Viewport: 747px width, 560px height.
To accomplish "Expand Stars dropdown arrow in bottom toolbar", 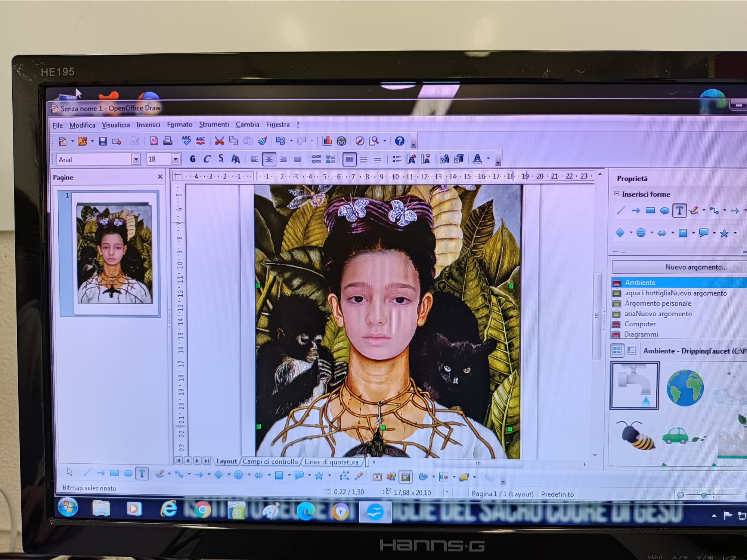I will click(x=329, y=476).
